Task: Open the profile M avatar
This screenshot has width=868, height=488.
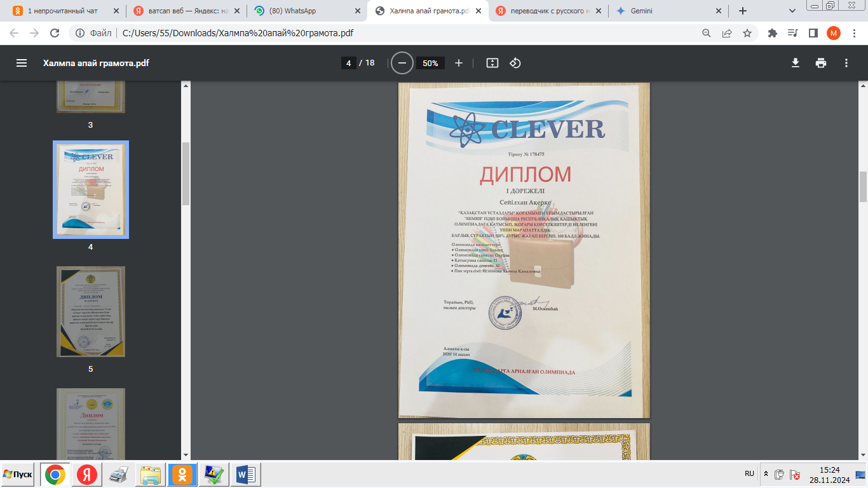Action: tap(834, 33)
